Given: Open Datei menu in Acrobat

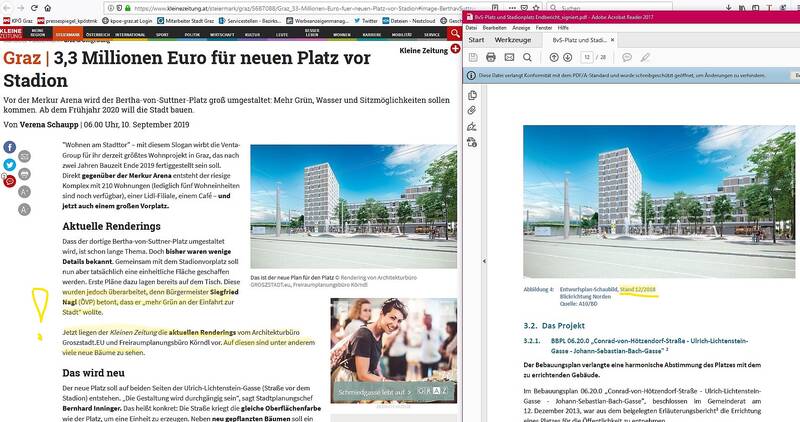Looking at the screenshot, I should click(x=471, y=28).
